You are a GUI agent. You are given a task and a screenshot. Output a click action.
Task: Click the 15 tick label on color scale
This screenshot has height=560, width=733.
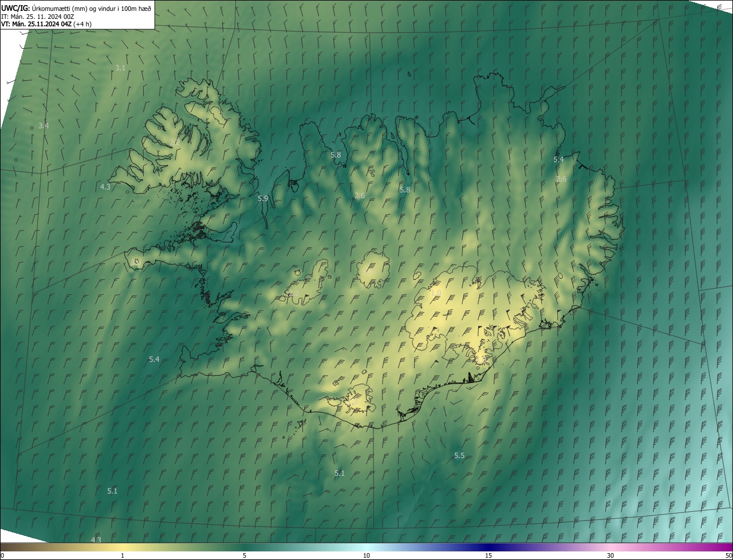[x=488, y=555]
